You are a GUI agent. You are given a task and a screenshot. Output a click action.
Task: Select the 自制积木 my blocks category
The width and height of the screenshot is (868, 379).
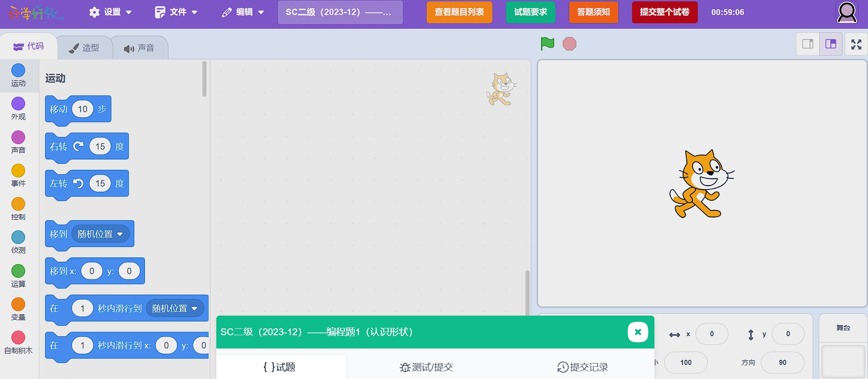tap(18, 343)
